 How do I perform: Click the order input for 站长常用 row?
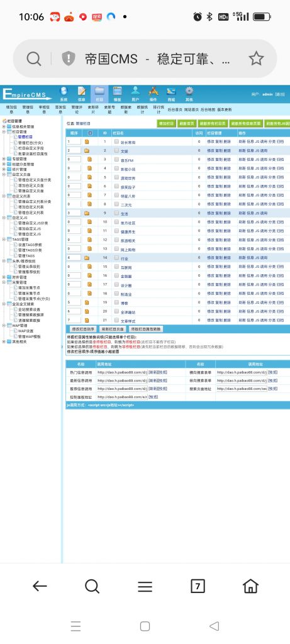click(74, 142)
